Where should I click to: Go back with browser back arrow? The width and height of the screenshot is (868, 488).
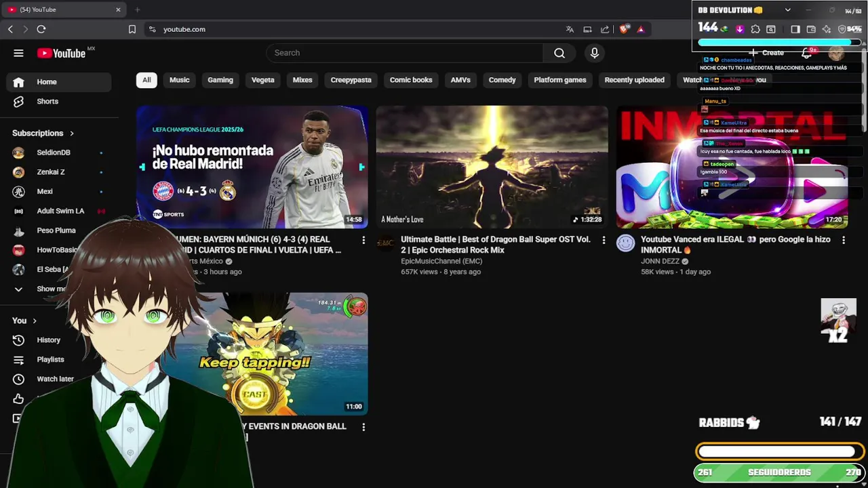tap(10, 29)
